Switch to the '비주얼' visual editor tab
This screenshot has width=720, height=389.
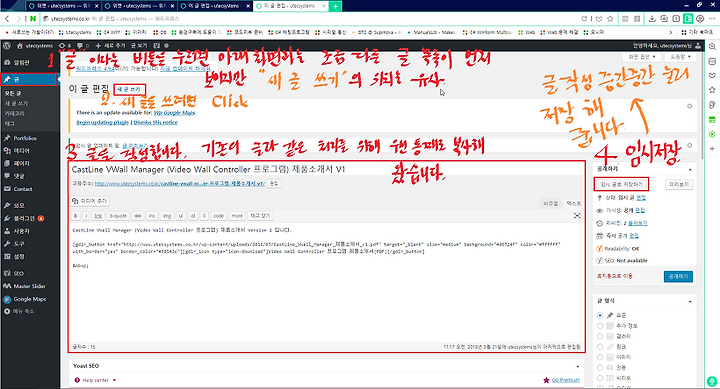pyautogui.click(x=551, y=203)
